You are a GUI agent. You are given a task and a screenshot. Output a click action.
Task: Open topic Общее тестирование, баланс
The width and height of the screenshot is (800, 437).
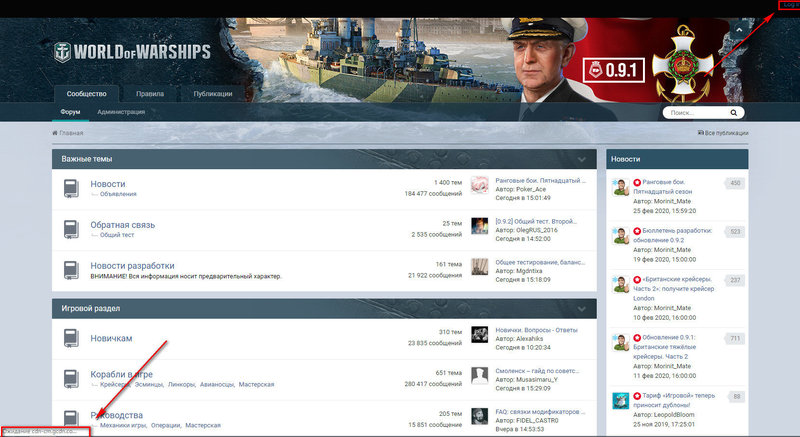click(x=540, y=262)
